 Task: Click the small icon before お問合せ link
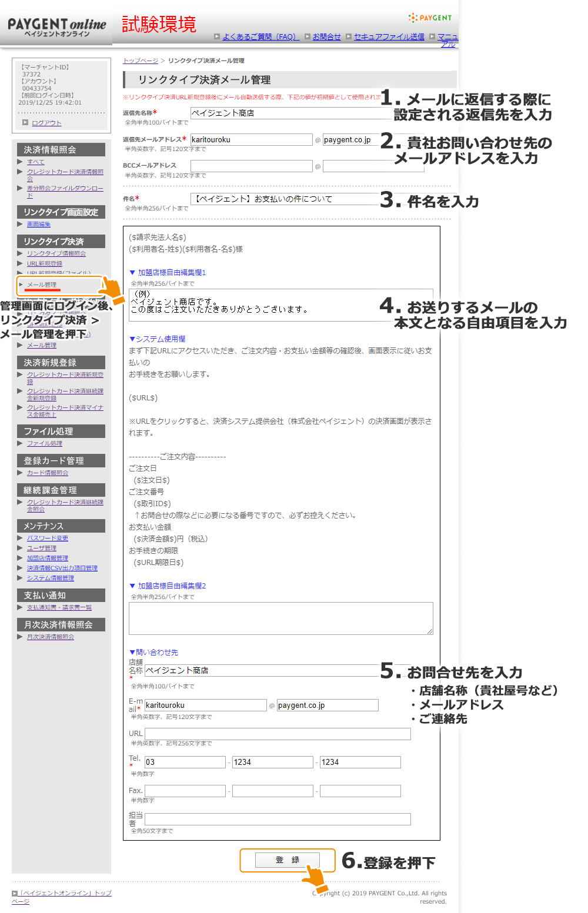point(308,36)
